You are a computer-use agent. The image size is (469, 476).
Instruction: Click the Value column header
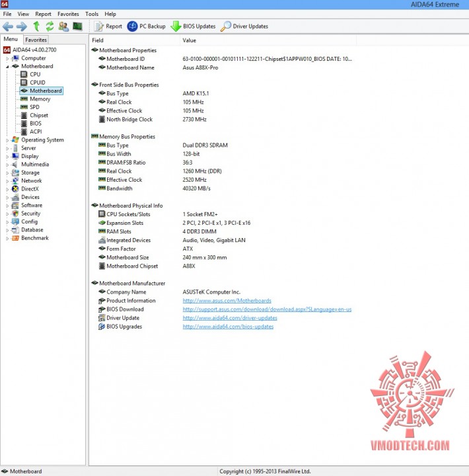click(268, 40)
